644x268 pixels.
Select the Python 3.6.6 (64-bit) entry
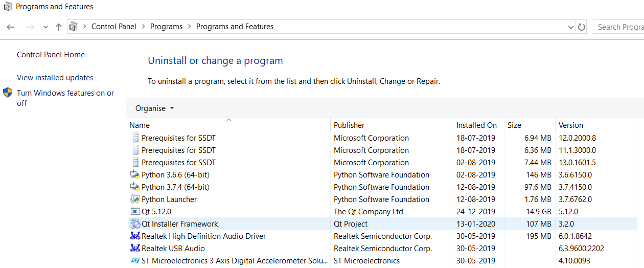383,175
